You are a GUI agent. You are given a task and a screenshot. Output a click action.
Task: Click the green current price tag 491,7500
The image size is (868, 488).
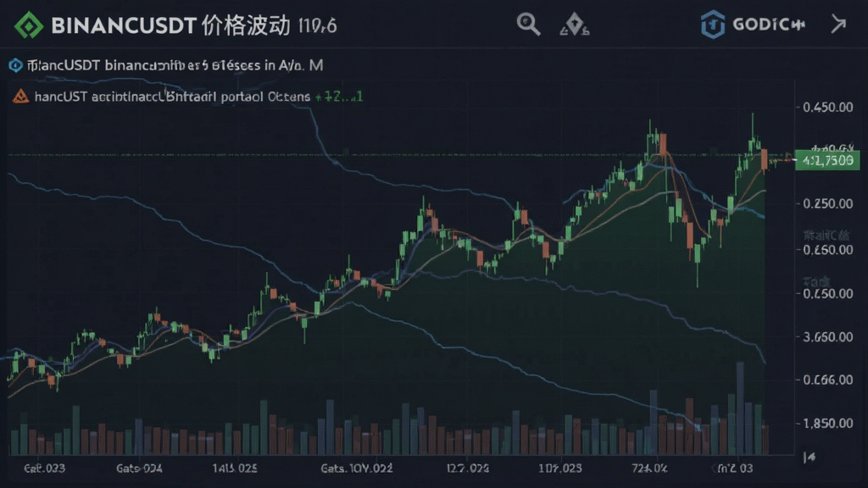coord(827,160)
